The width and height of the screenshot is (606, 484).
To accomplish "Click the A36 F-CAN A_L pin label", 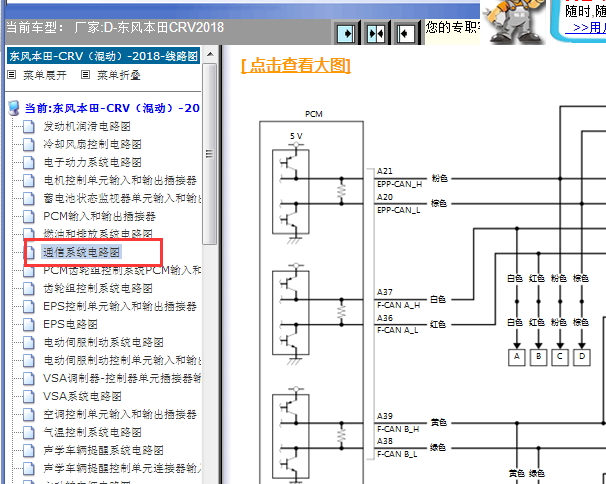I will [x=397, y=324].
